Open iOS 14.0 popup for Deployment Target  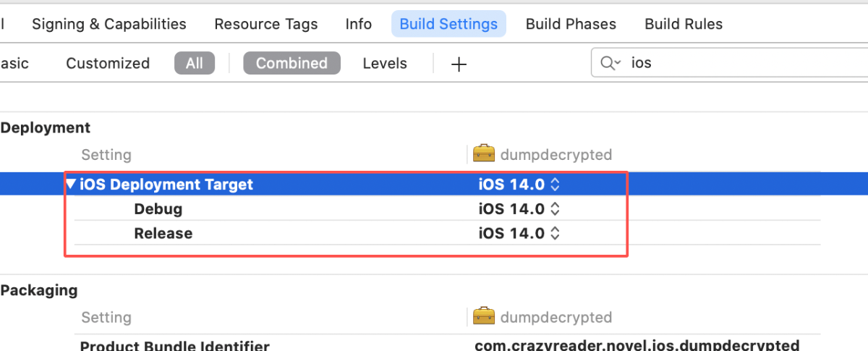pos(519,185)
